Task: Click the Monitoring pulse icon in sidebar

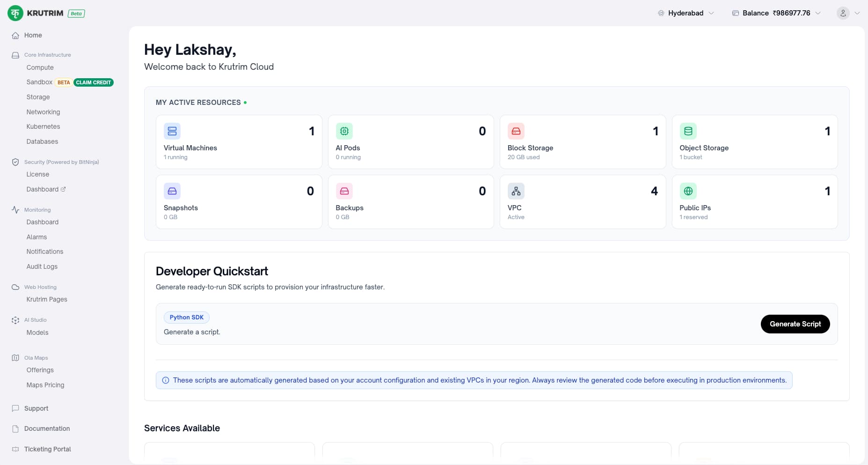Action: click(15, 210)
